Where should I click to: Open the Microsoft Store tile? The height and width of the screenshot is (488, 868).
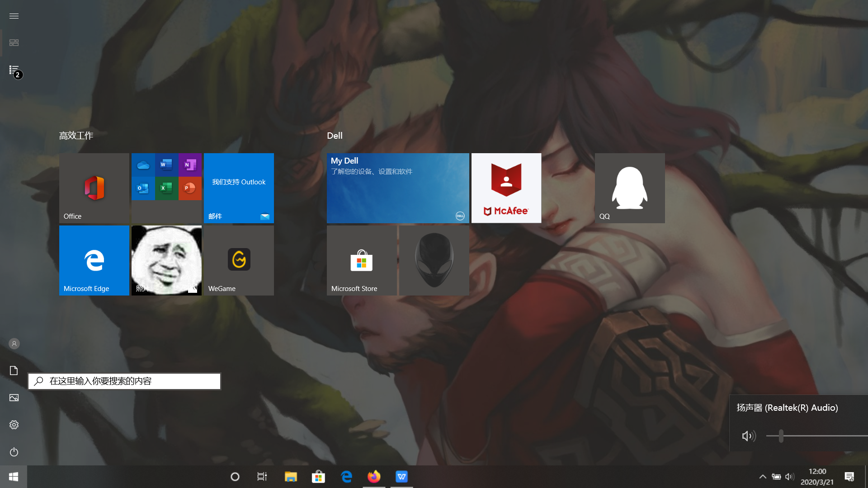(362, 260)
